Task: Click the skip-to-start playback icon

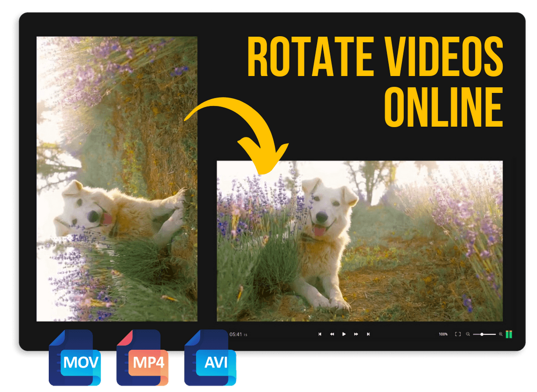Action: pos(320,334)
